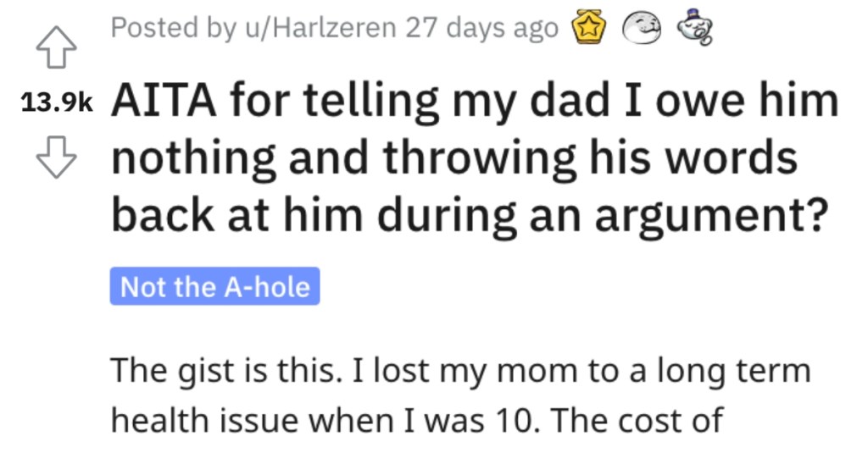Open the u/Harlzeren user profile
Screen dimensions: 868x453
coord(321,27)
